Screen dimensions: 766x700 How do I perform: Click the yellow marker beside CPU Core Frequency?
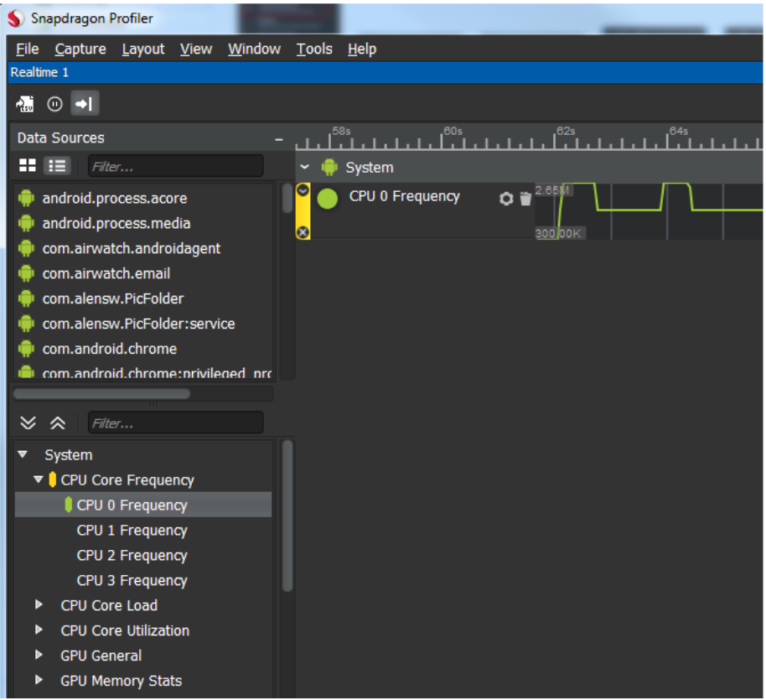tap(52, 480)
